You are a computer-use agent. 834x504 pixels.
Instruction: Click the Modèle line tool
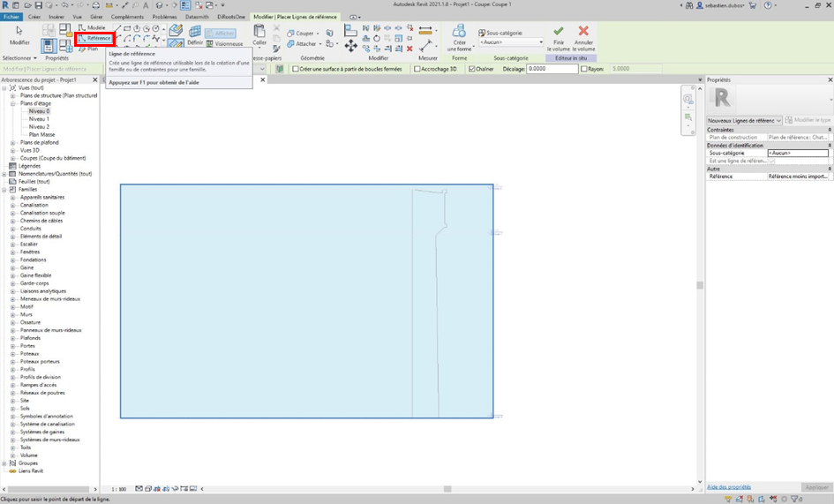point(92,27)
